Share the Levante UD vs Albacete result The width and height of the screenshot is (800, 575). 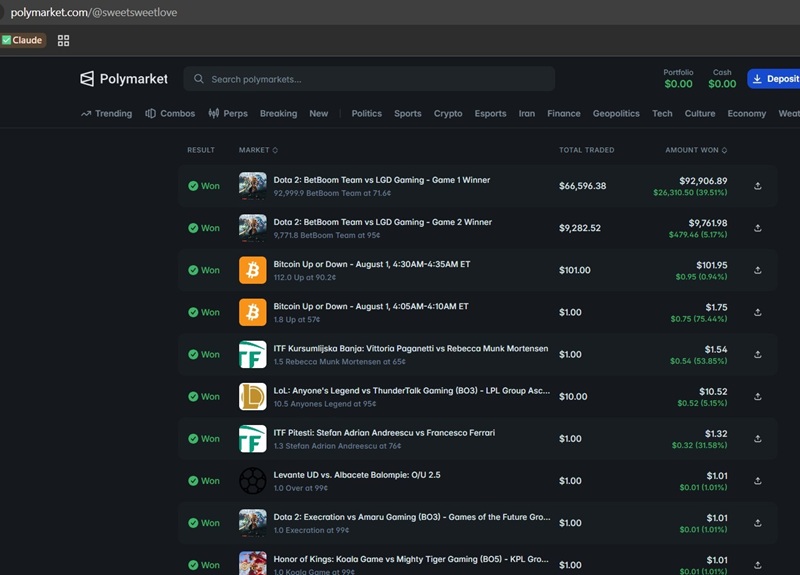tap(758, 481)
